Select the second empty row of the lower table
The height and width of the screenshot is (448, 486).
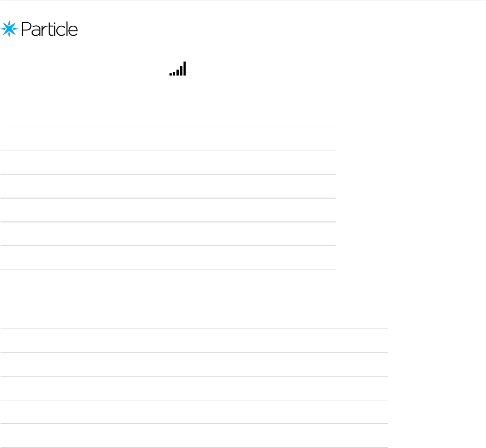coord(194,365)
